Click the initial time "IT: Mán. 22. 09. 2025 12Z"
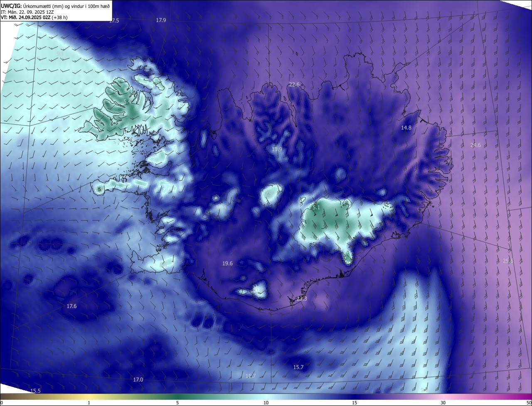Viewport: 532px width, 406px height. [x=27, y=12]
